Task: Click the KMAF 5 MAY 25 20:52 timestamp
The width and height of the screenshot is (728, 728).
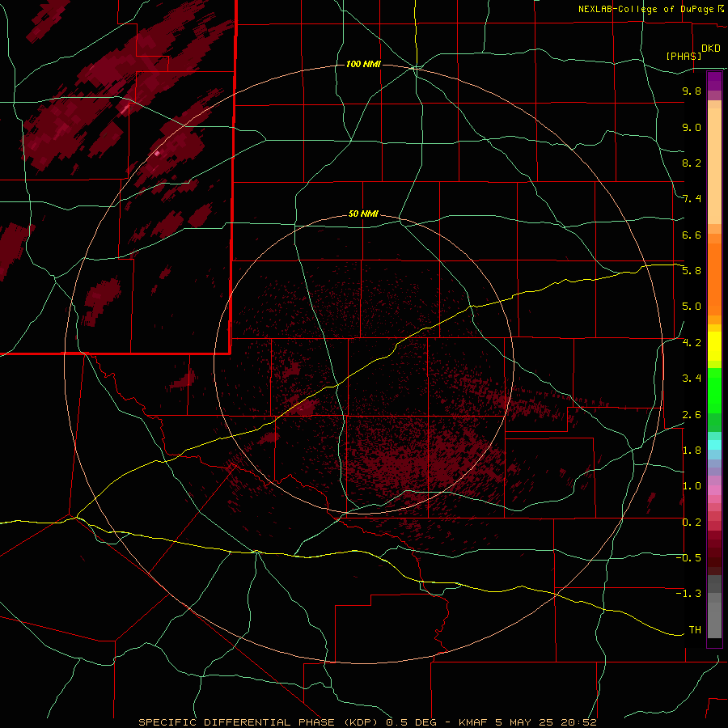Action: [527, 722]
